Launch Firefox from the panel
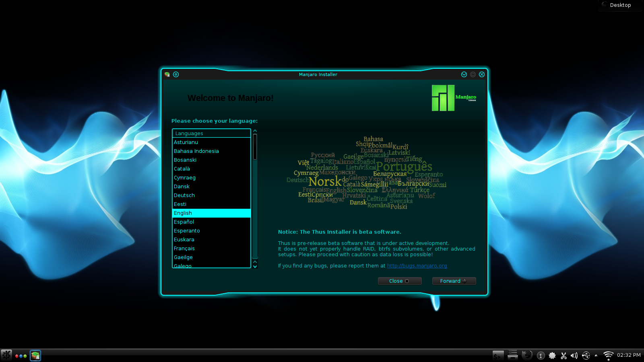 point(527,355)
